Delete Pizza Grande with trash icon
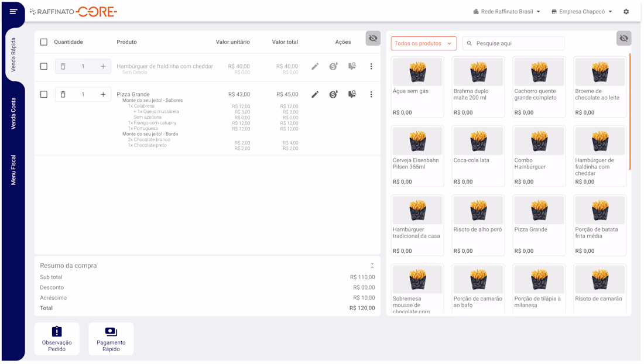644x364 pixels. coord(63,94)
